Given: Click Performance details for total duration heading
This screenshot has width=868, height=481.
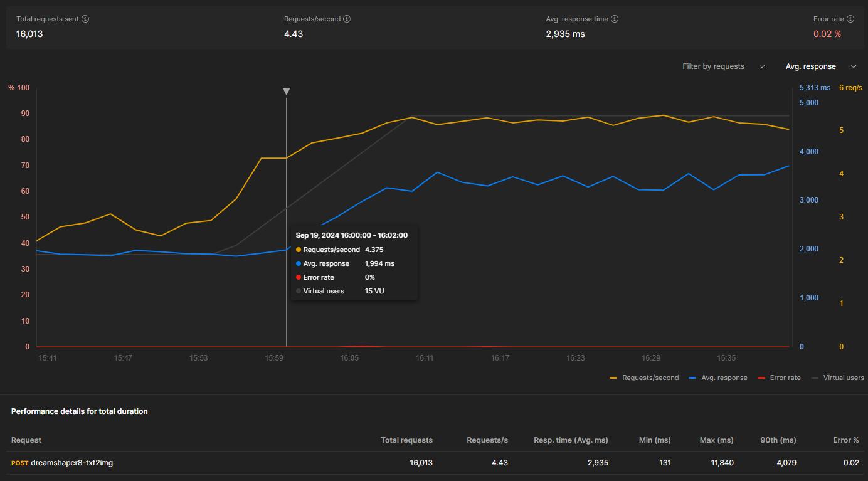Looking at the screenshot, I should pos(80,411).
